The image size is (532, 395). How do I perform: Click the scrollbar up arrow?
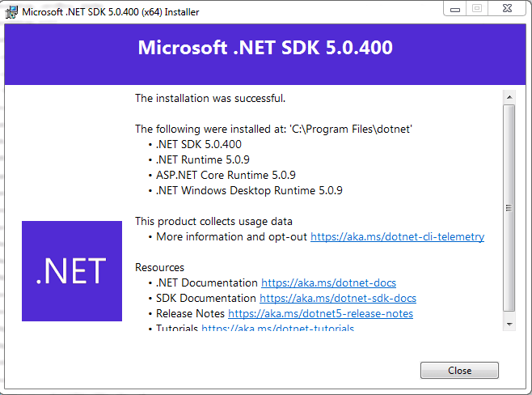coord(509,97)
